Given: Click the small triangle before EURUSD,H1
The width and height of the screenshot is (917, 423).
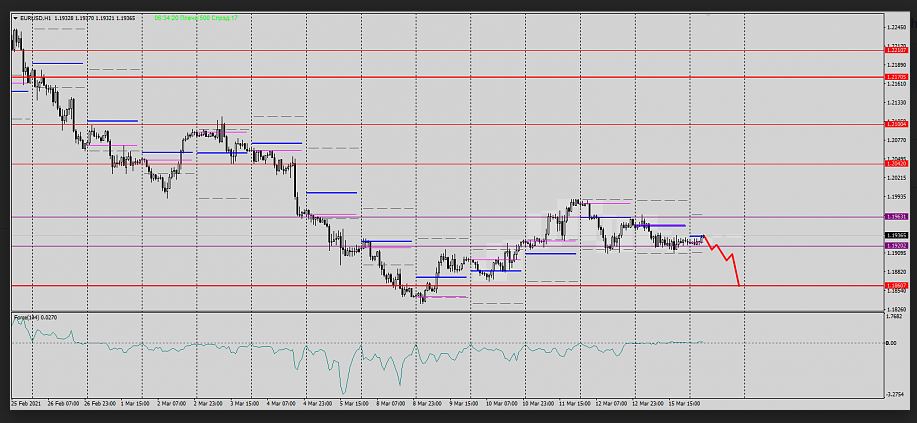Looking at the screenshot, I should coord(16,18).
